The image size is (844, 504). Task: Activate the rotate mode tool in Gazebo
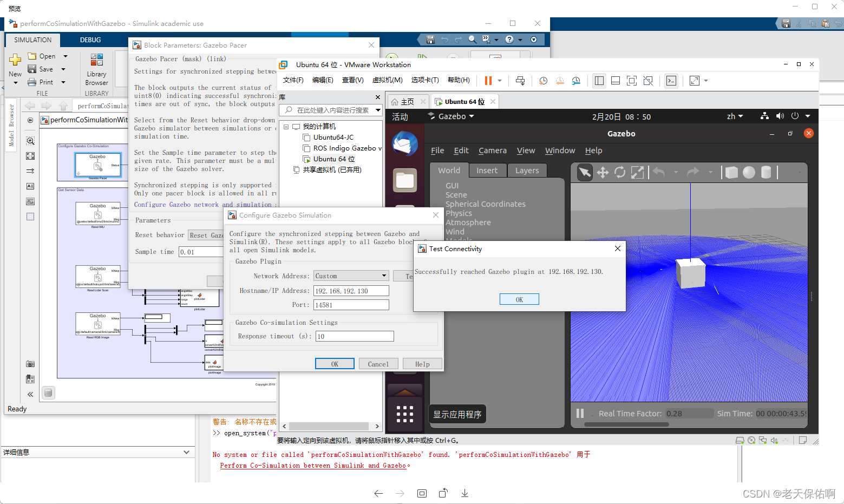(x=620, y=172)
